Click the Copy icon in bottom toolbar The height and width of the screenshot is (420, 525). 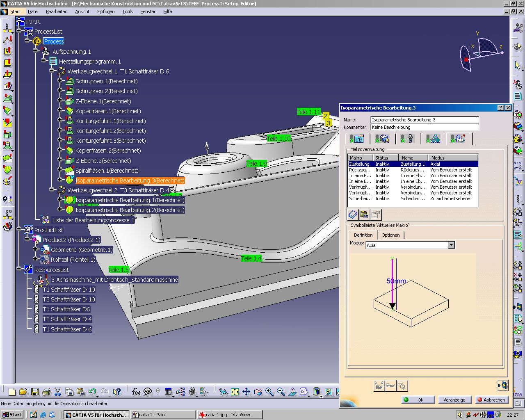[69, 392]
